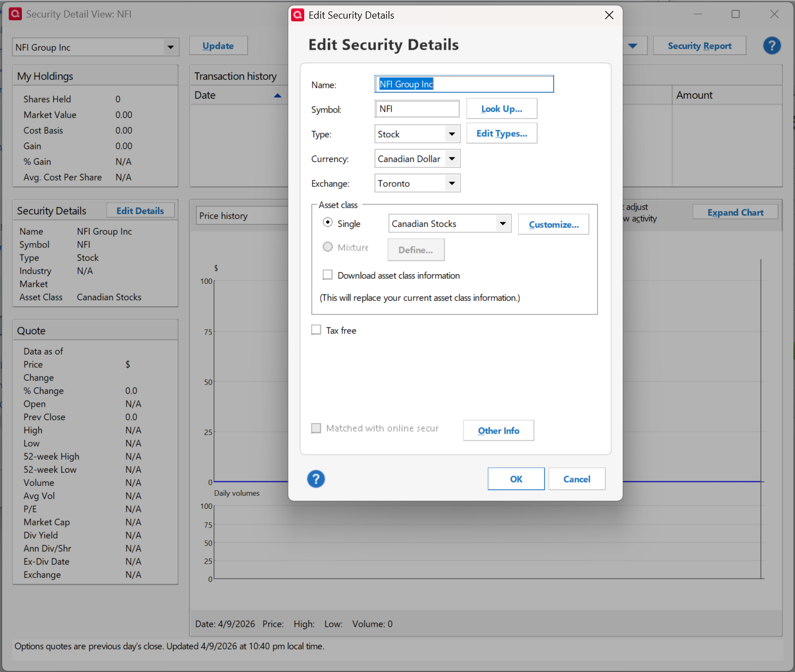Click Quicken logo icon in Security Detail View title bar

pyautogui.click(x=15, y=14)
